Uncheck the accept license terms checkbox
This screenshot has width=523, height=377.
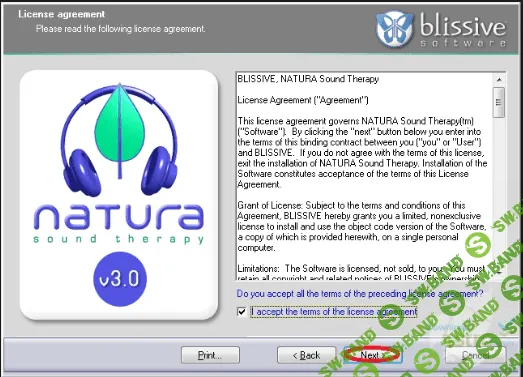pyautogui.click(x=241, y=312)
